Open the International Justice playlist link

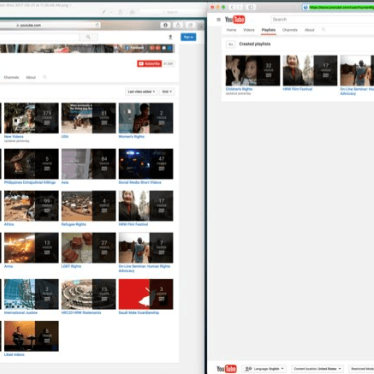(x=21, y=313)
